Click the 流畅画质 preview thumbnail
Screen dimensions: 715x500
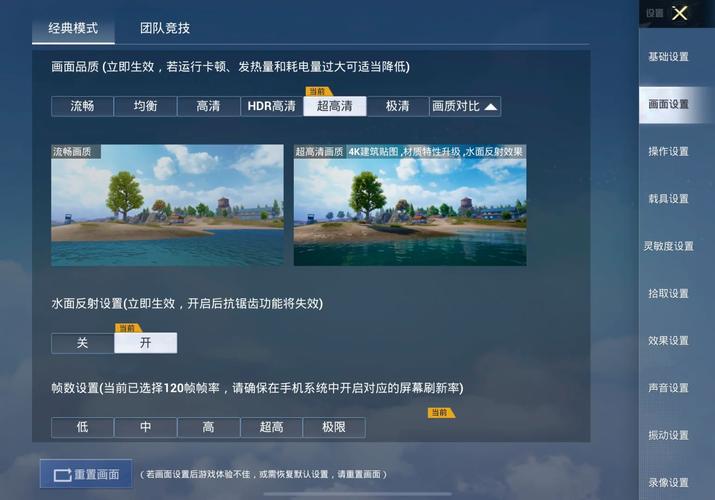pos(167,205)
